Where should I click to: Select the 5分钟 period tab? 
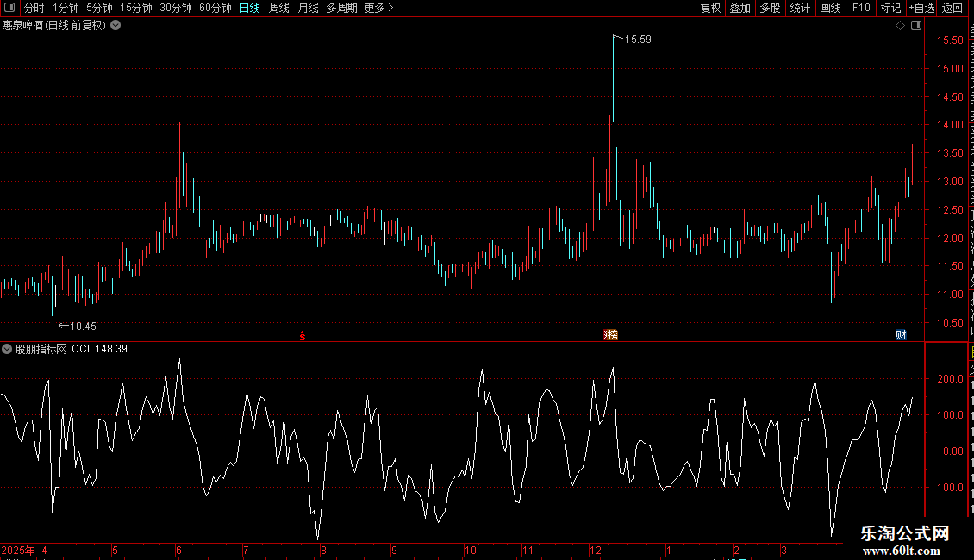tap(99, 8)
